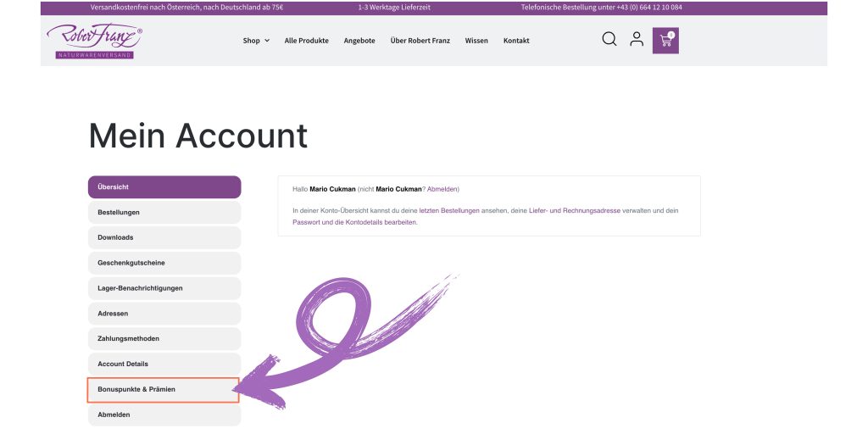
Task: Select the Übersicht account tab
Action: coord(164,187)
